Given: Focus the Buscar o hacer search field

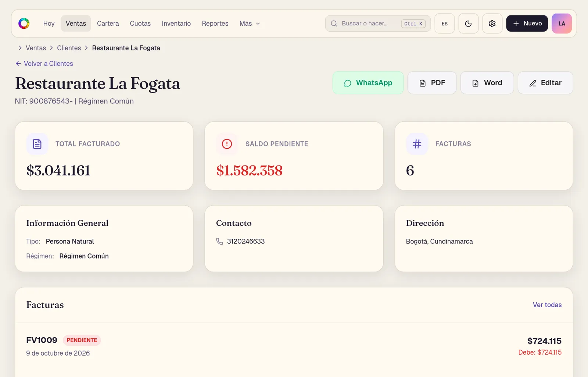Looking at the screenshot, I should (378, 24).
